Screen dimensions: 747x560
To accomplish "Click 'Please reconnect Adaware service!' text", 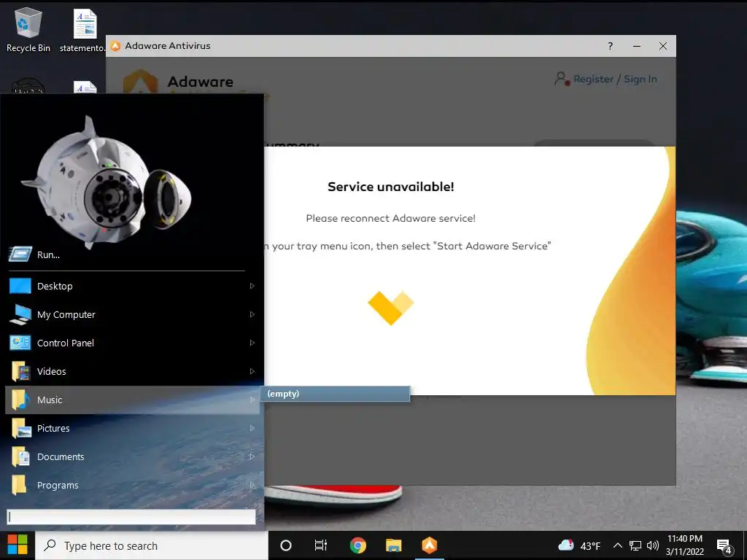I will pyautogui.click(x=391, y=219).
